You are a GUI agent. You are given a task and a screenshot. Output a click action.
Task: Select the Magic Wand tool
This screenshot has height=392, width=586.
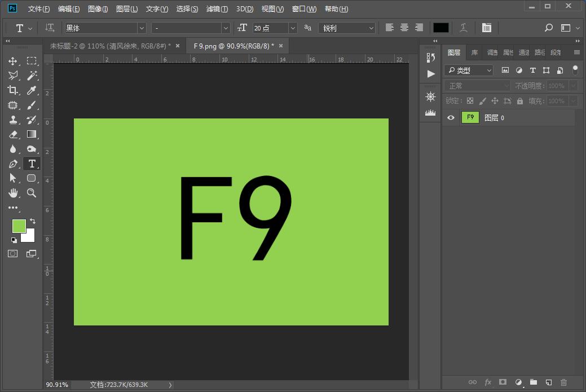point(32,76)
